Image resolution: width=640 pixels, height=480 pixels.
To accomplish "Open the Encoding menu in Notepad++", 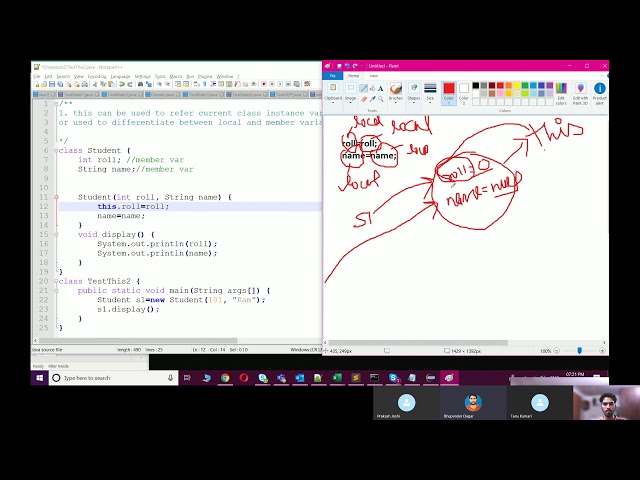I will tap(97, 76).
